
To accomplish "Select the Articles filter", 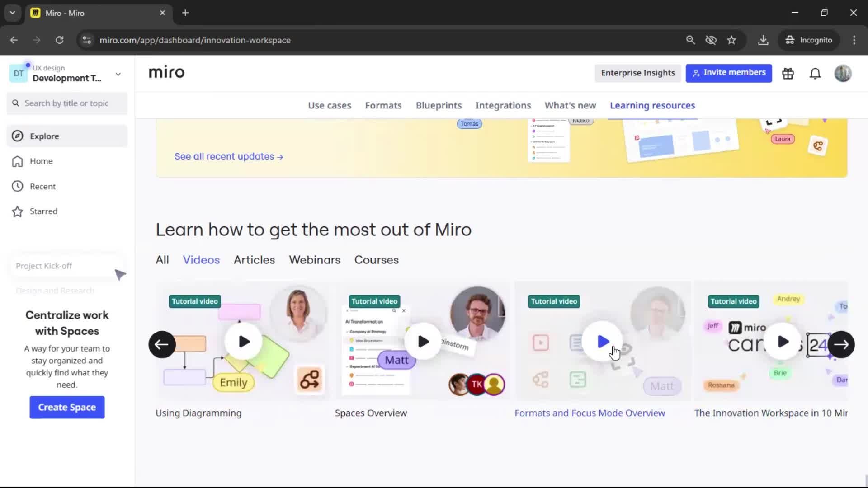I will coord(254,260).
